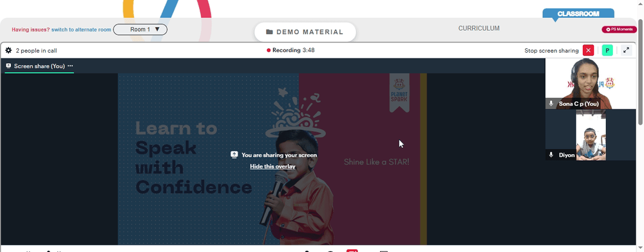Click the folder icon in Demo Material
644x252 pixels.
[269, 32]
